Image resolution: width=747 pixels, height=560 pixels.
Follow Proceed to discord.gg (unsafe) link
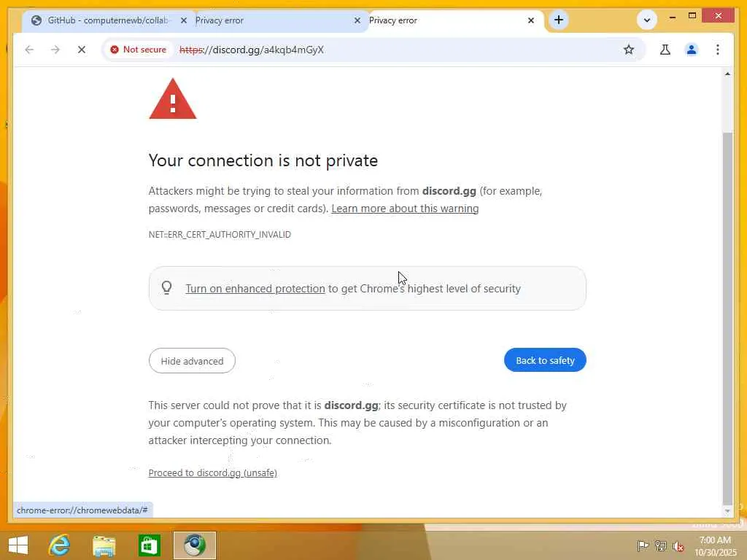click(x=212, y=472)
